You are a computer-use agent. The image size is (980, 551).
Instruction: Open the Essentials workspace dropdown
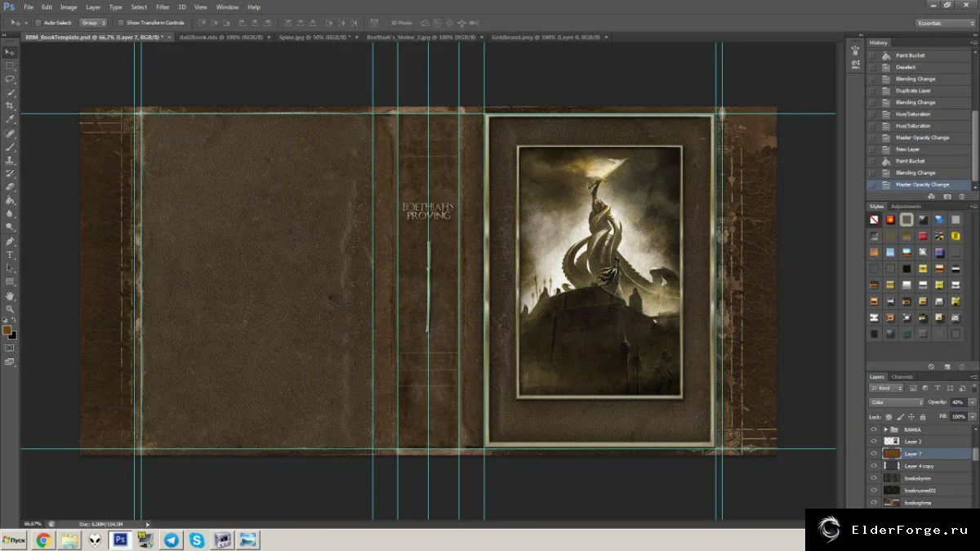(945, 23)
